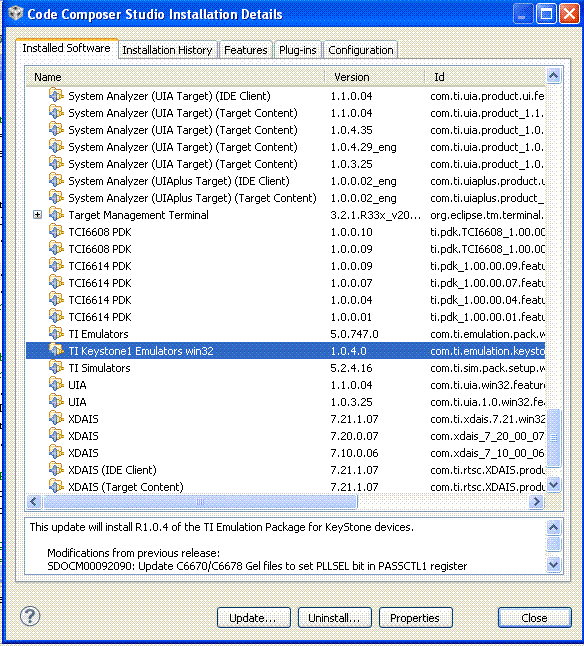Select the TI Emulators row
The image size is (584, 646).
coord(285,334)
